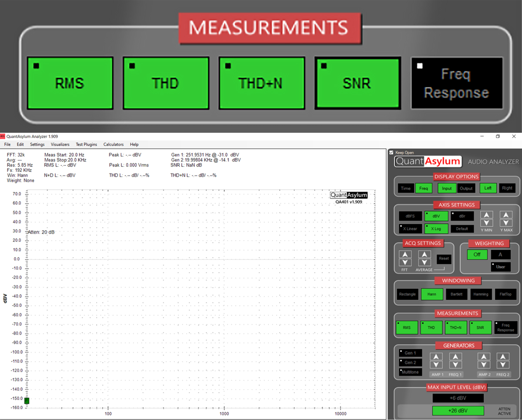
Task: Toggle THD in the small sidebar Measurements panel
Action: (431, 328)
